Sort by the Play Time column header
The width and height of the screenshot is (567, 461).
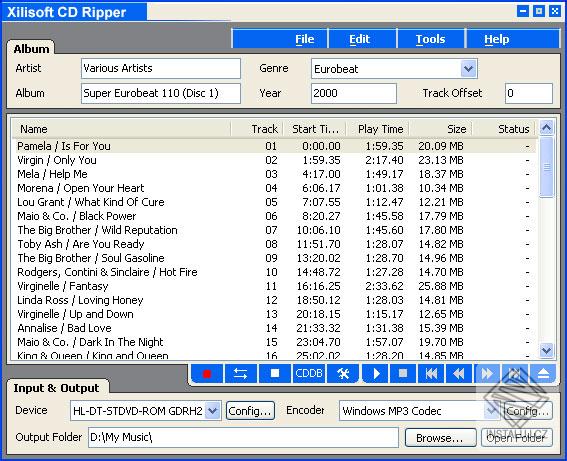[x=378, y=129]
